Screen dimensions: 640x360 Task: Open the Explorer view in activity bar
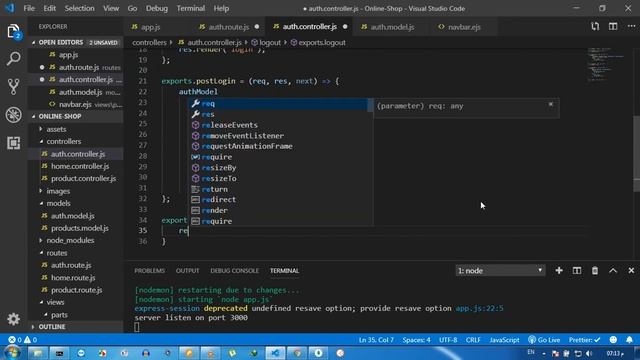[13, 32]
